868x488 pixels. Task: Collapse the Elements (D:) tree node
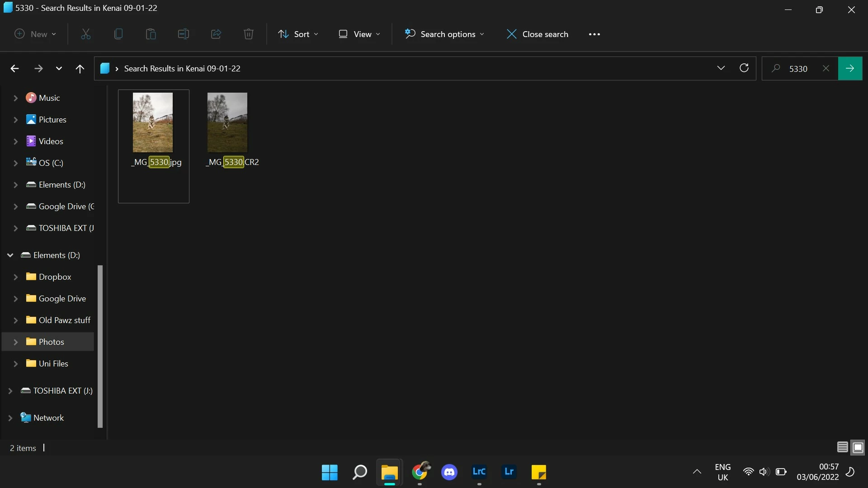[x=10, y=255]
